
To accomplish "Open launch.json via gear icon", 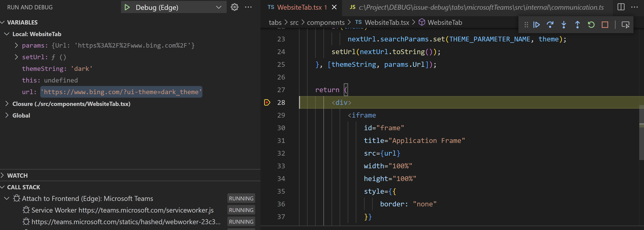I will coord(234,7).
